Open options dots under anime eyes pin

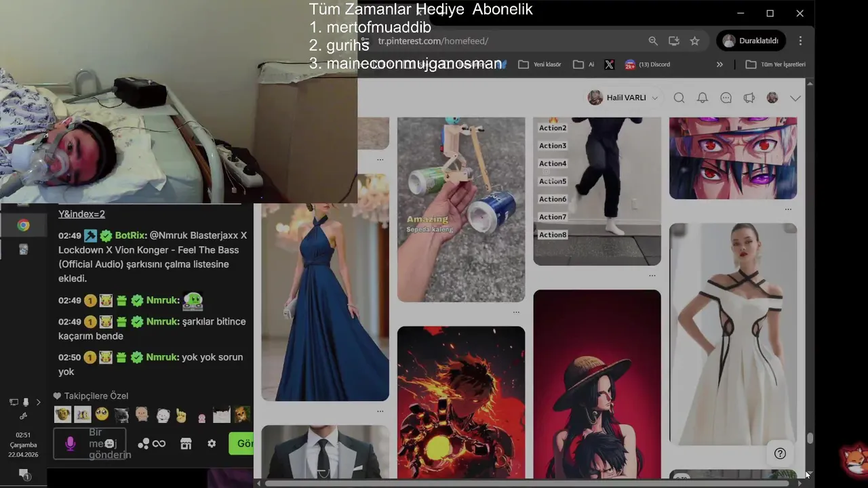(x=788, y=209)
